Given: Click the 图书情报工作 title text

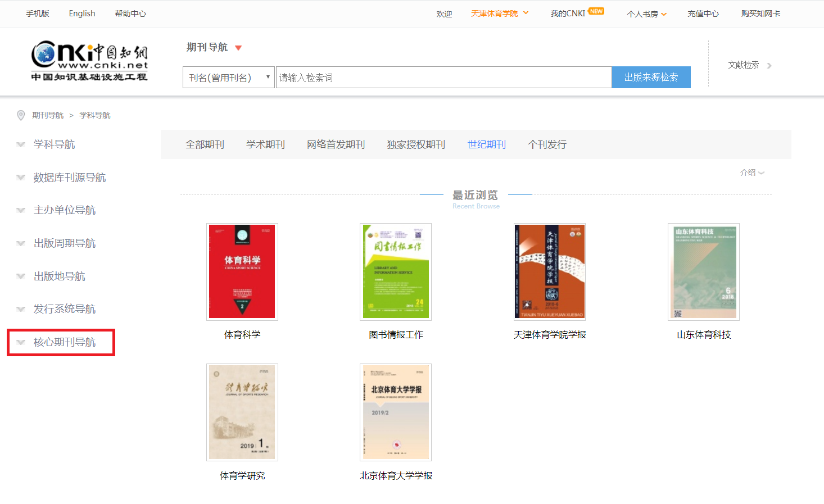Looking at the screenshot, I should click(396, 335).
